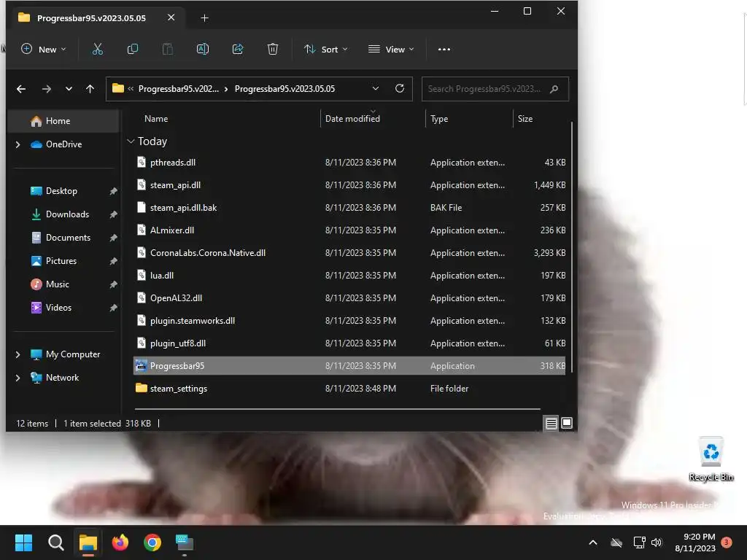Unpin Desktop from Quick access
This screenshot has width=747, height=560.
(113, 192)
